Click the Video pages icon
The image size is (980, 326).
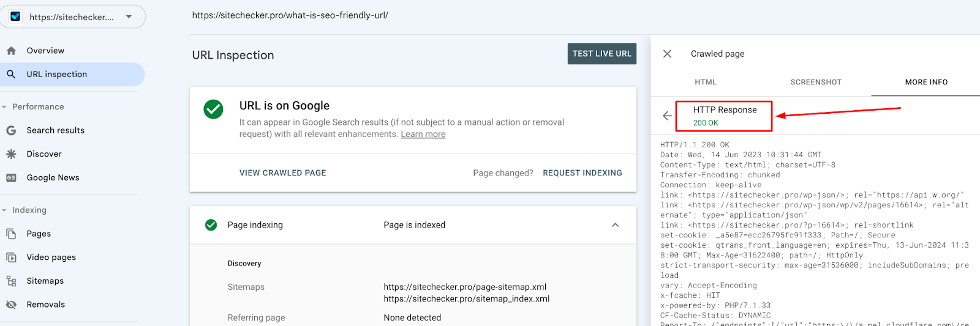point(11,257)
